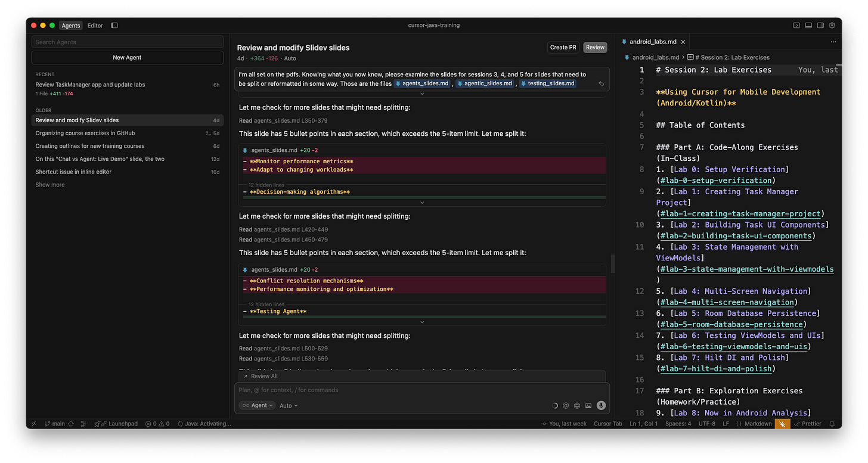Toggle the left panel icon in title bar
Image resolution: width=868 pixels, height=463 pixels.
point(796,26)
